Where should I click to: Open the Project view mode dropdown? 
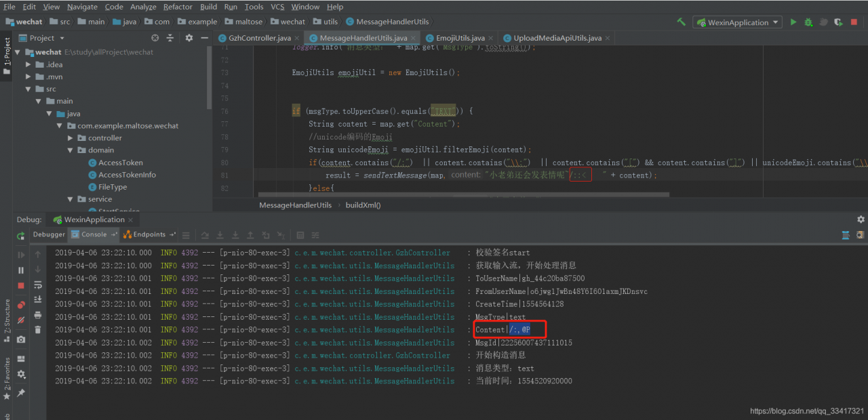42,38
